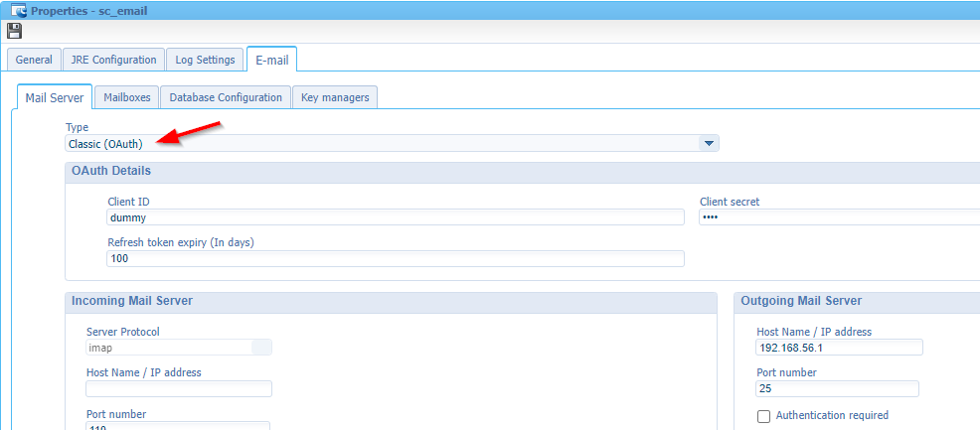Click the incoming Host Name / IP address field
Viewport: 980px width, 430px height.
pyautogui.click(x=178, y=389)
